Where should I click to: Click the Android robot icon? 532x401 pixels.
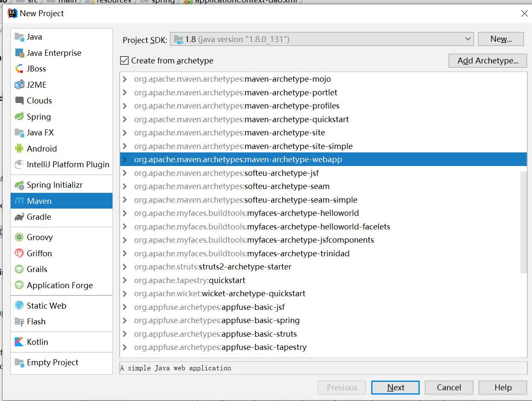[19, 149]
